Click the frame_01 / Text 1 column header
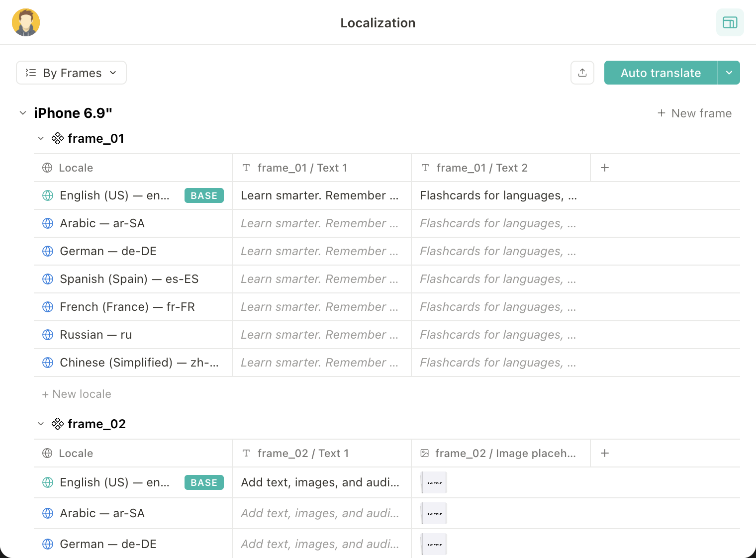Viewport: 756px width, 558px height. 322,168
